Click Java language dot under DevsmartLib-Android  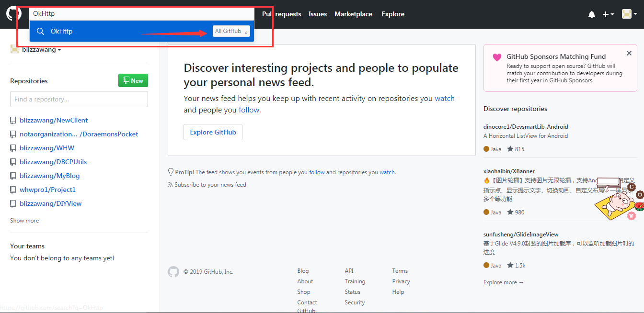point(486,149)
